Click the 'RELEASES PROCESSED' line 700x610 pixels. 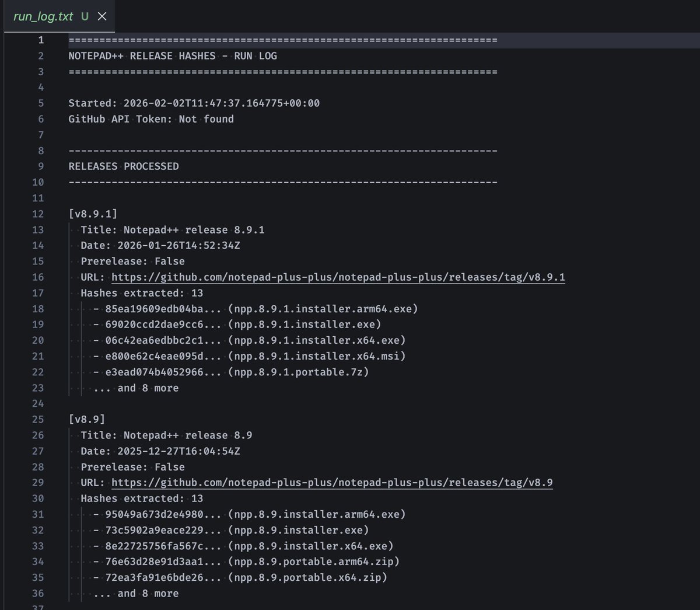pyautogui.click(x=124, y=166)
